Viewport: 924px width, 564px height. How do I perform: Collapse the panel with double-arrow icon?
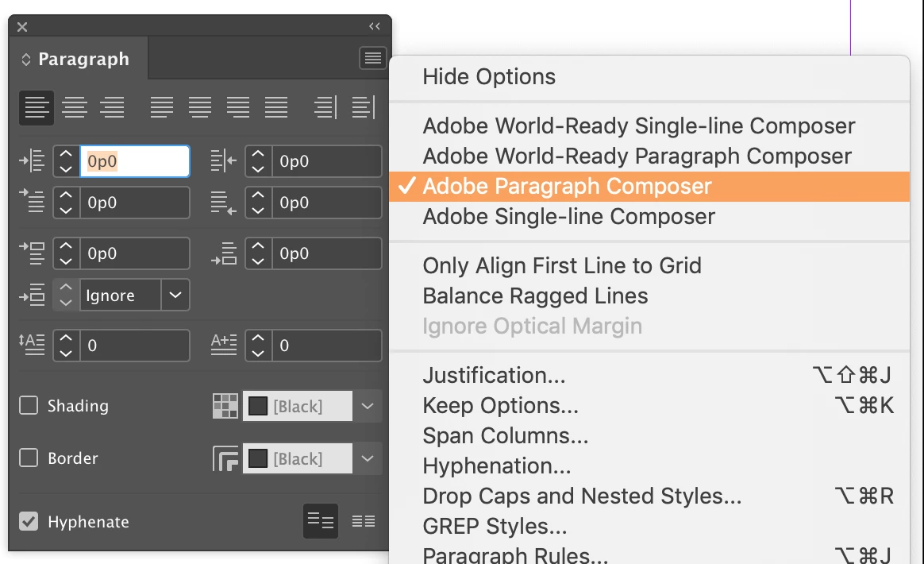click(x=375, y=26)
